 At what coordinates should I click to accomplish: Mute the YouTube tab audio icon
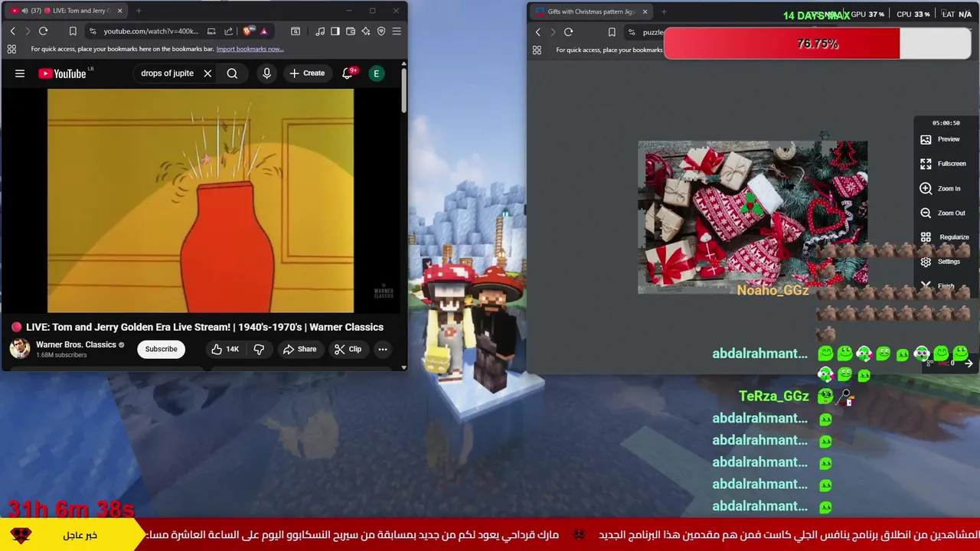tap(24, 11)
